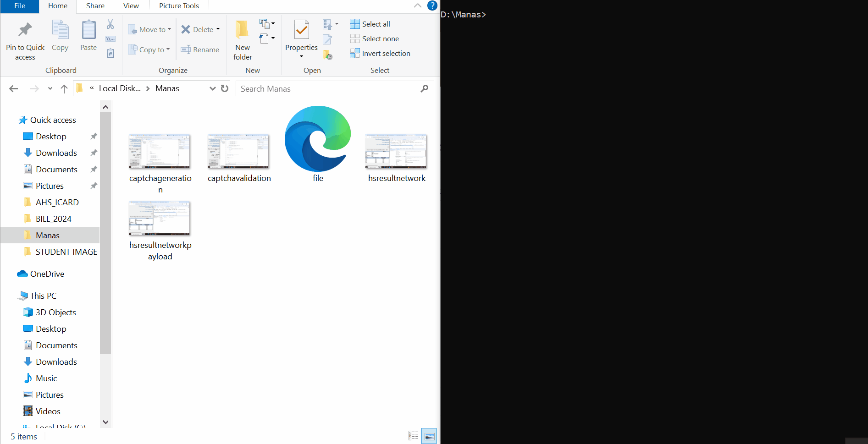Switch to the Home ribbon tab
This screenshot has height=444, width=868.
(x=58, y=6)
